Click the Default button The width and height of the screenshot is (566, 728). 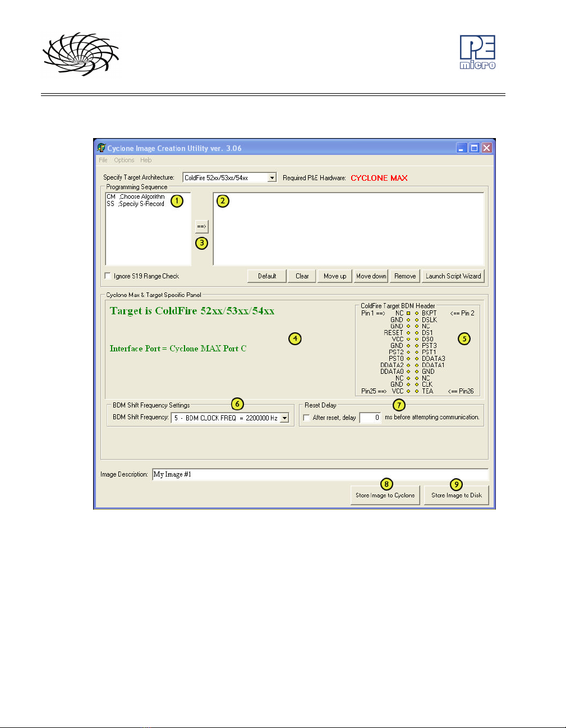coord(267,276)
